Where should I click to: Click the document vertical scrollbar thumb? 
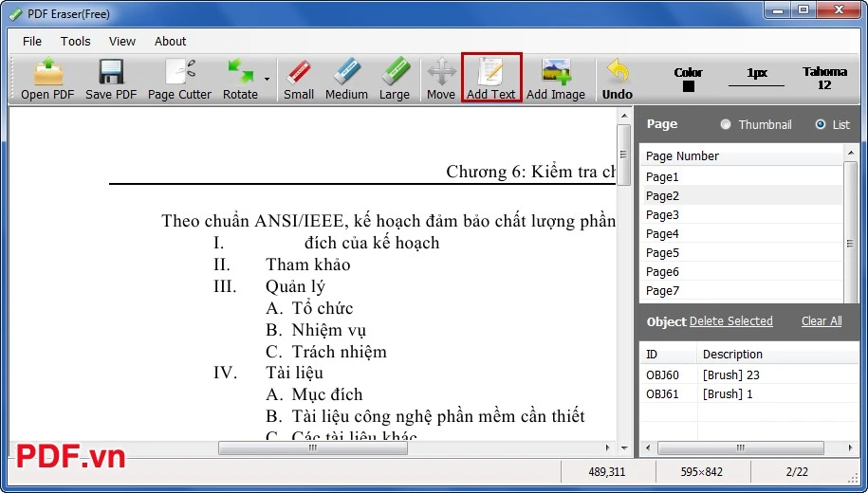[x=624, y=155]
